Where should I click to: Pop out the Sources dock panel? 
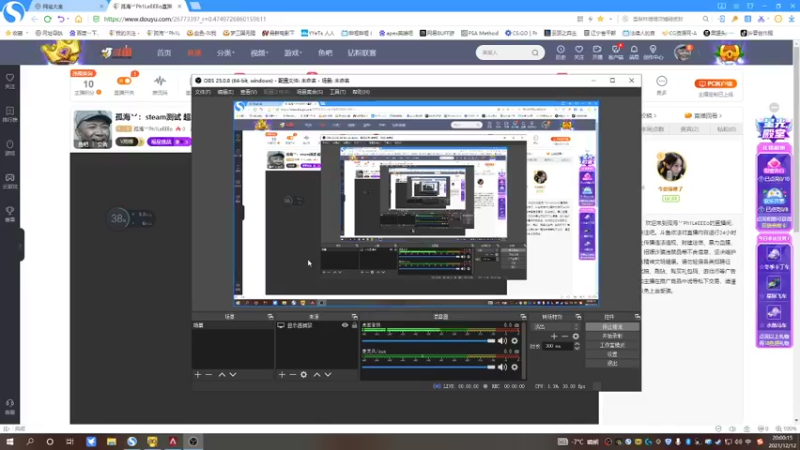pyautogui.click(x=355, y=317)
